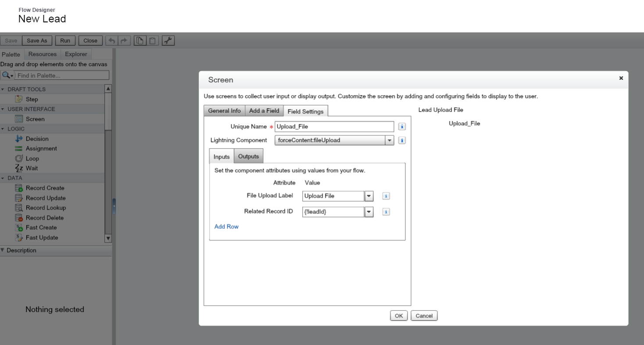This screenshot has height=345, width=644.
Task: Collapse the DRAFT TOOLS palette section
Action: click(3, 89)
